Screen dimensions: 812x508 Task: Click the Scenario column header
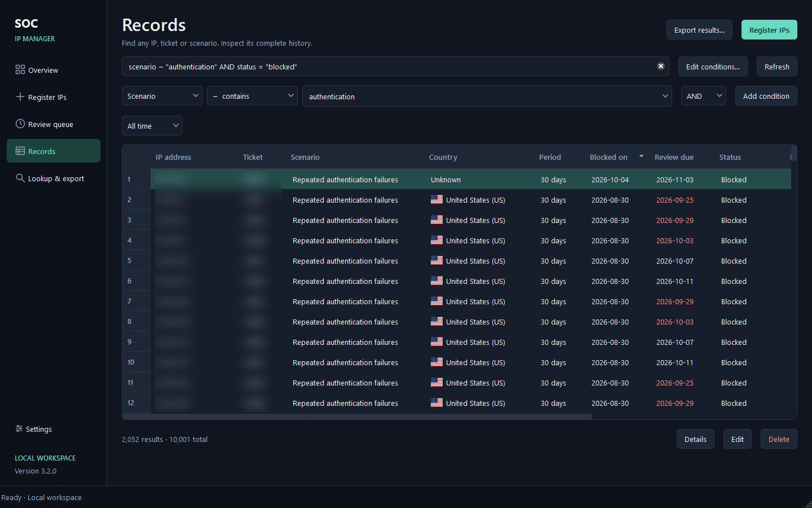coord(305,157)
